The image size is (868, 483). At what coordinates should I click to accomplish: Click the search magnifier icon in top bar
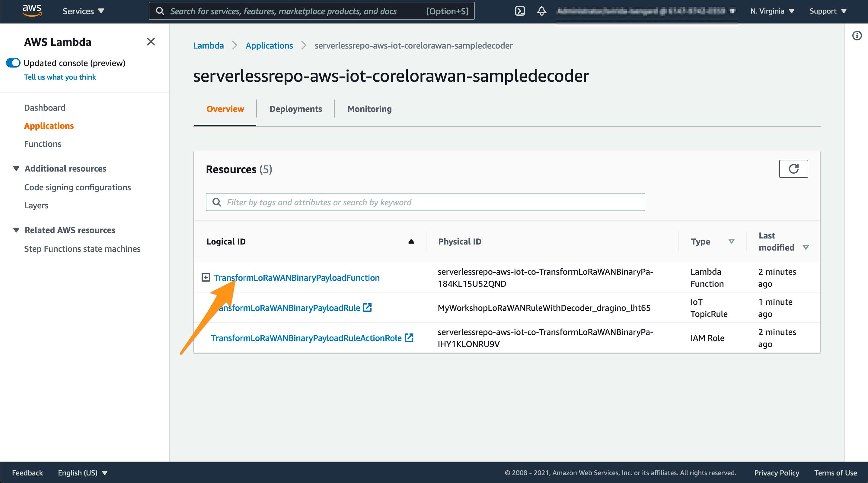(160, 11)
